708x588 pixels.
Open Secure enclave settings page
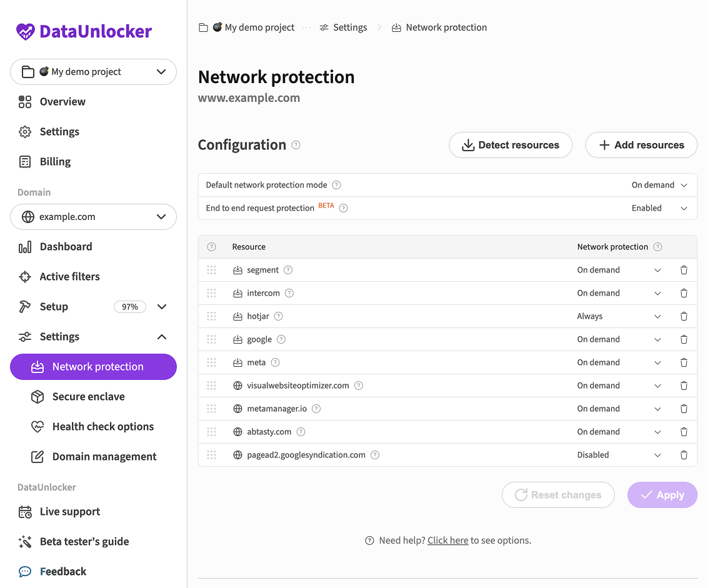point(88,397)
